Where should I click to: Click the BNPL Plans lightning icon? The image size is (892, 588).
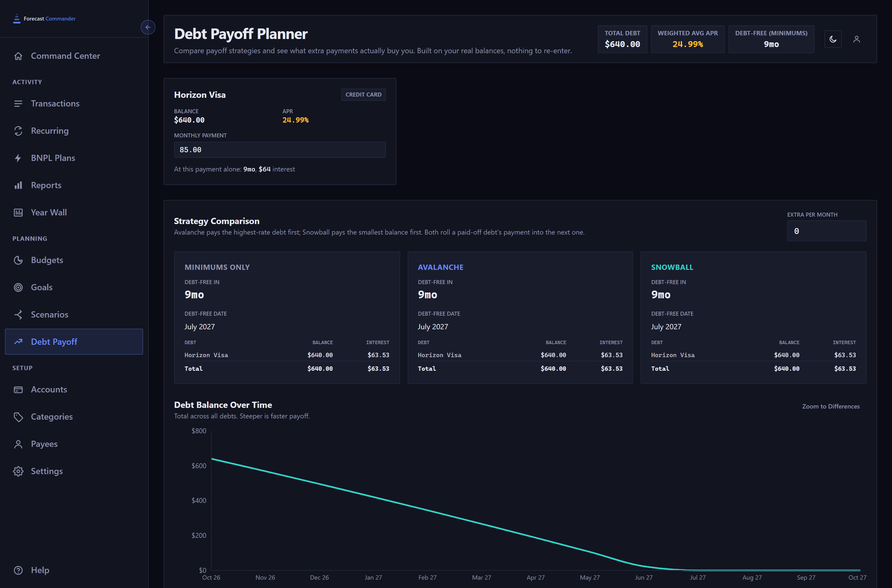[18, 158]
